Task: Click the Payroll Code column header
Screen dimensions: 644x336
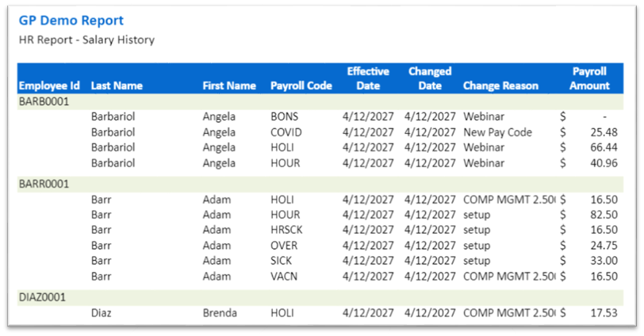Action: pos(301,86)
